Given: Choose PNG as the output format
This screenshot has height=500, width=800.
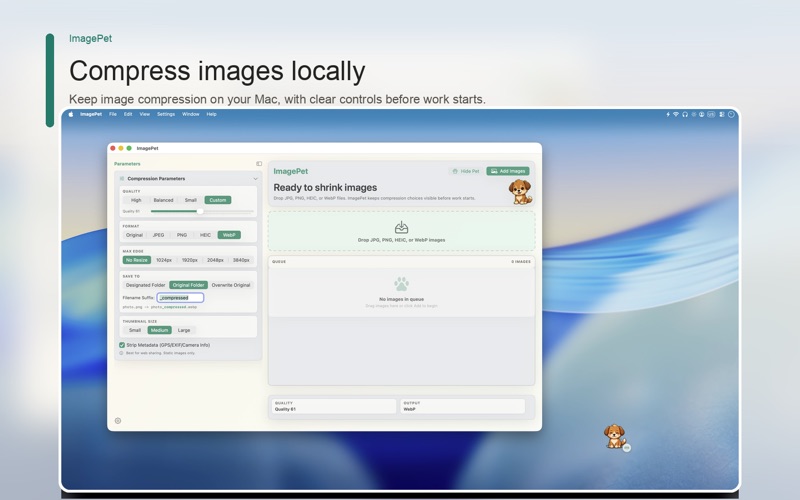Looking at the screenshot, I should click(x=182, y=235).
